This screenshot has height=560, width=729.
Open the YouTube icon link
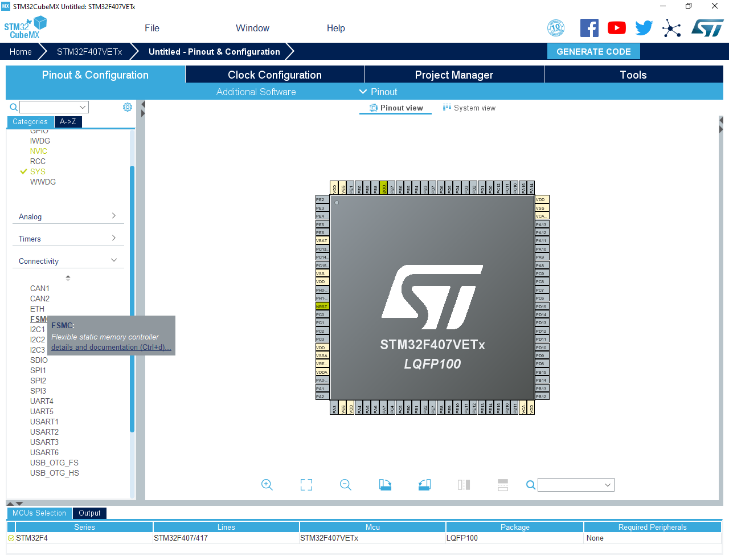(x=617, y=28)
